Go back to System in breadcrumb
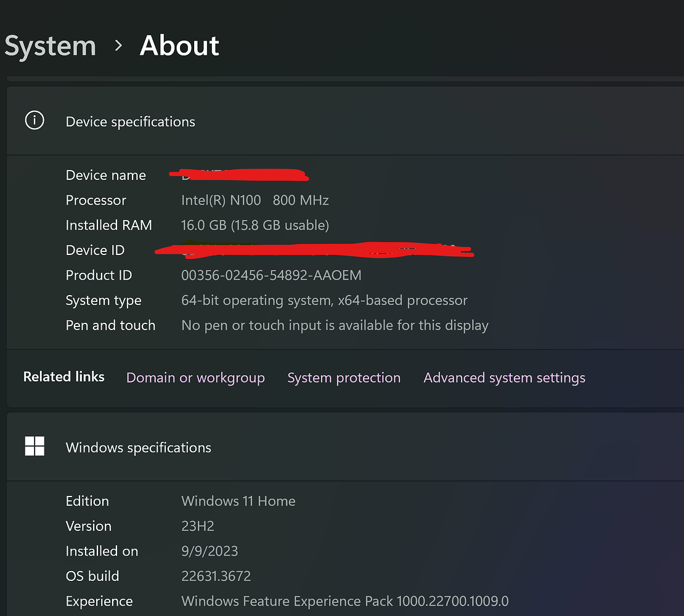The height and width of the screenshot is (616, 684). point(51,46)
